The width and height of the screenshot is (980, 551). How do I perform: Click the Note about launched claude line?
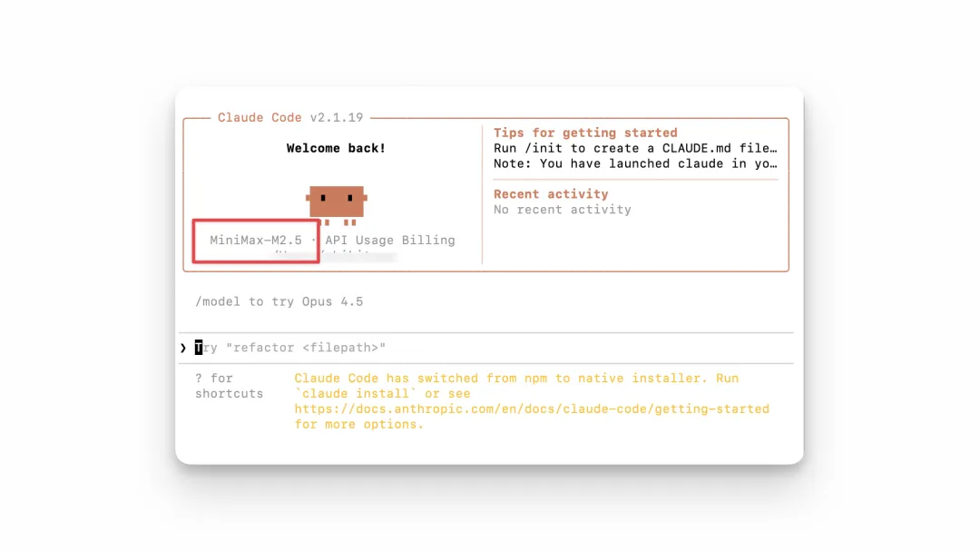[635, 163]
